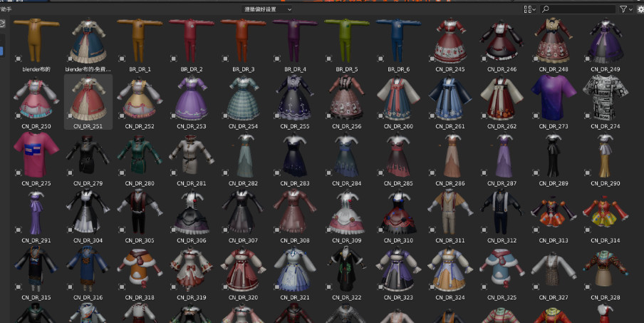Select the CN_DR_274 newspaper print shirt
Viewport: 644px width, 323px height.
coord(606,98)
